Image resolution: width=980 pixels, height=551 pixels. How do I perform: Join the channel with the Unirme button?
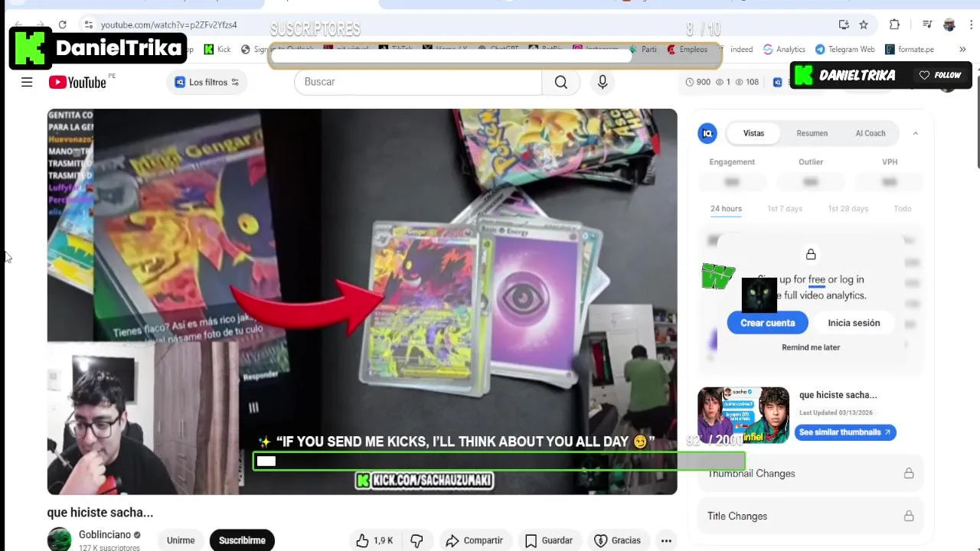pos(181,540)
